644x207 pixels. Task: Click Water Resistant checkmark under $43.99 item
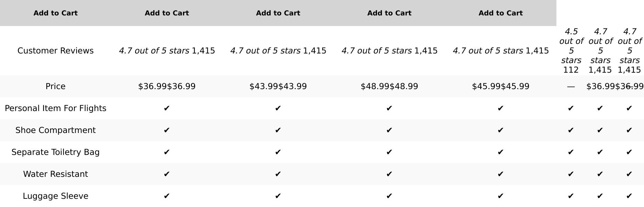(x=278, y=174)
